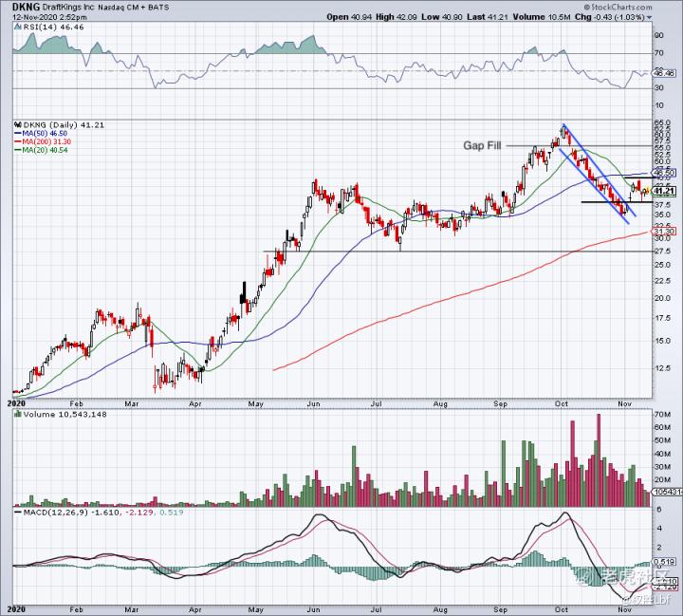Screen dimensions: 683x616
Task: Click the bold 2020 label under the price chart
Action: click(x=16, y=403)
